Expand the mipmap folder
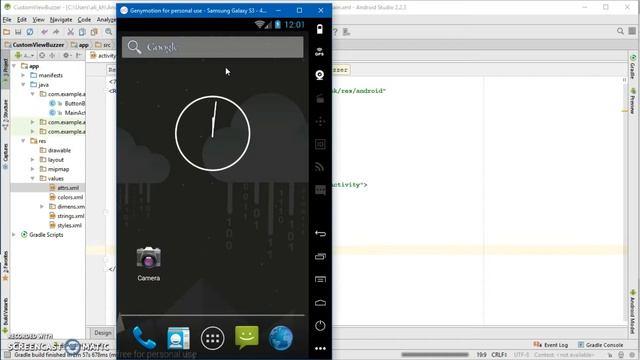This screenshot has height=360, width=640. 33,169
